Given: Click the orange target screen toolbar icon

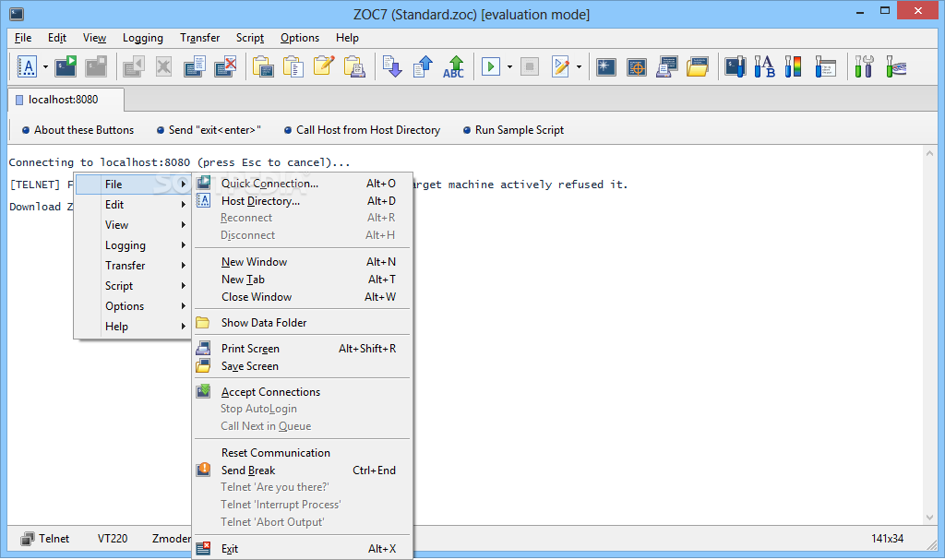Looking at the screenshot, I should pos(637,66).
